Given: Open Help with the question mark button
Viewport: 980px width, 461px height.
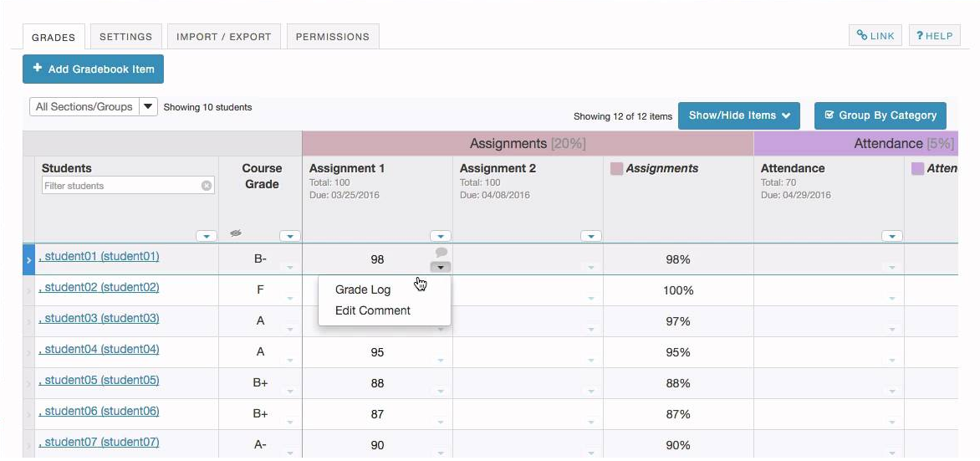Looking at the screenshot, I should point(934,36).
